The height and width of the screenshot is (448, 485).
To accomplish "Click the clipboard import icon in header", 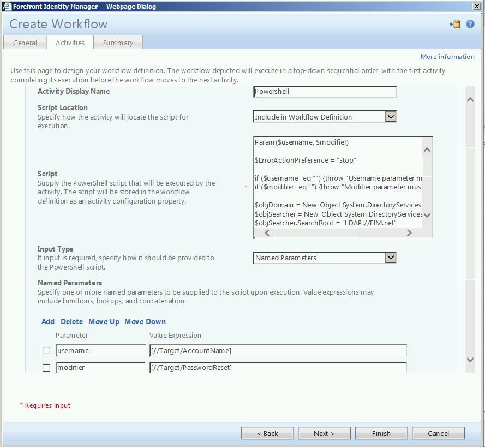I will tap(454, 24).
